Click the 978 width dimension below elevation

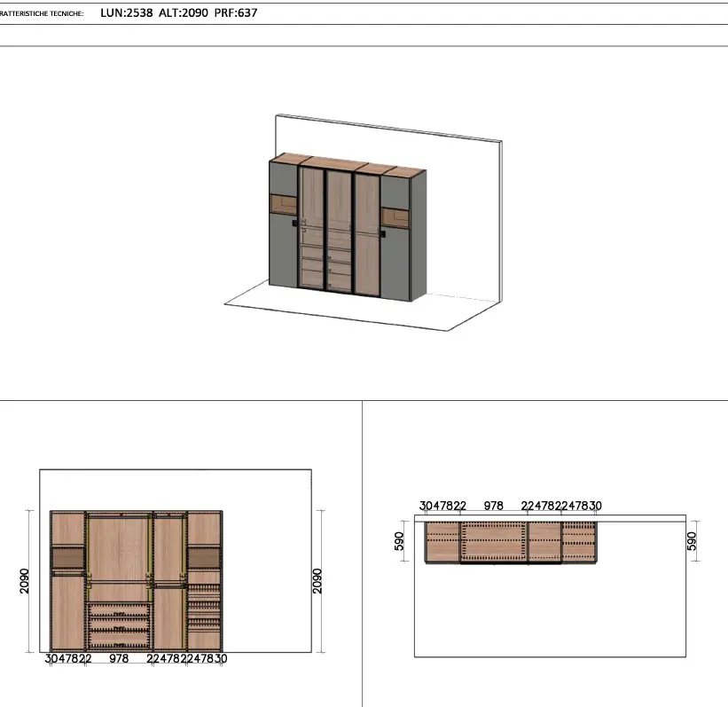click(119, 659)
